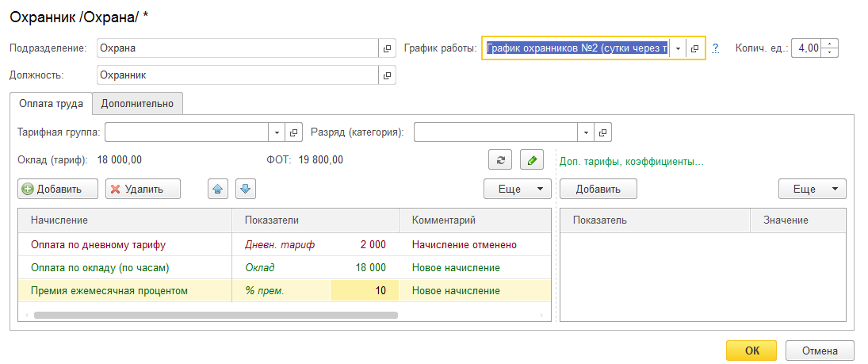868x364 pixels.
Task: Select the Оплата труда tab
Action: pos(51,103)
